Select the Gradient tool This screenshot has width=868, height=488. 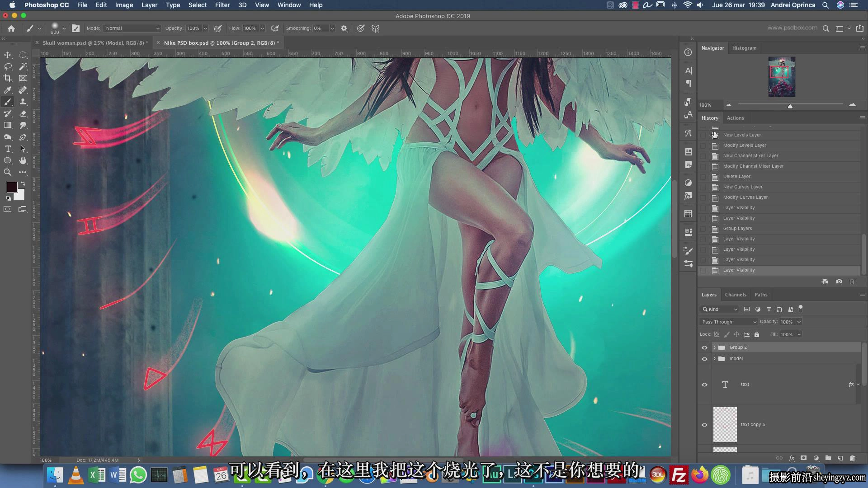click(8, 125)
